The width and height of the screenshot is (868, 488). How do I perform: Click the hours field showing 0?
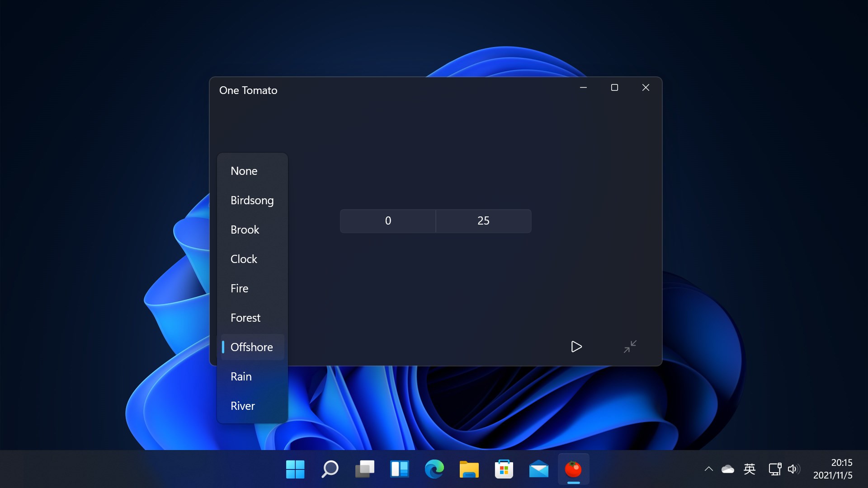(388, 221)
